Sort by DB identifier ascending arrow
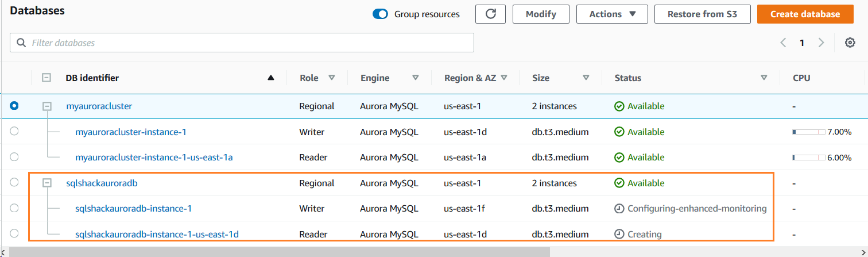The image size is (868, 257). [x=271, y=78]
